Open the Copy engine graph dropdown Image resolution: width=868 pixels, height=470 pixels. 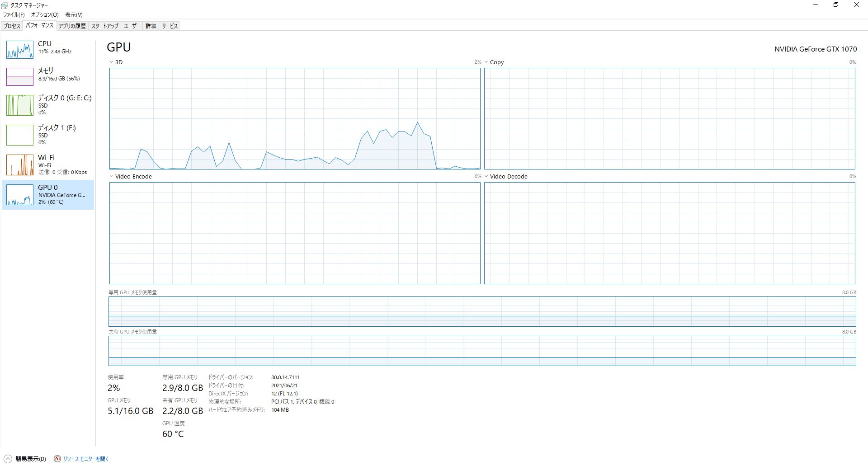[486, 62]
